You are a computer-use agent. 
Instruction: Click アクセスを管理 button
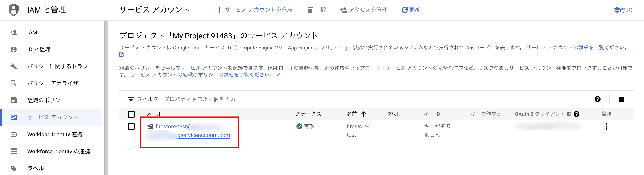click(x=364, y=10)
